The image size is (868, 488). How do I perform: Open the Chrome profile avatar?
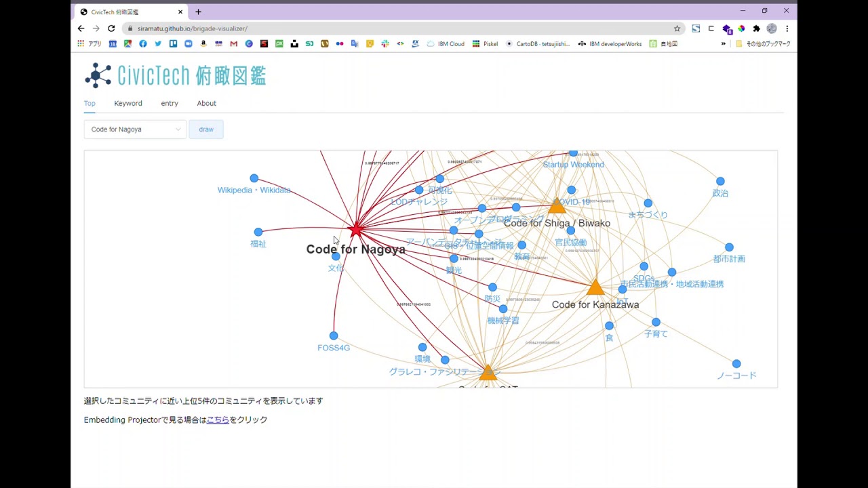click(772, 28)
